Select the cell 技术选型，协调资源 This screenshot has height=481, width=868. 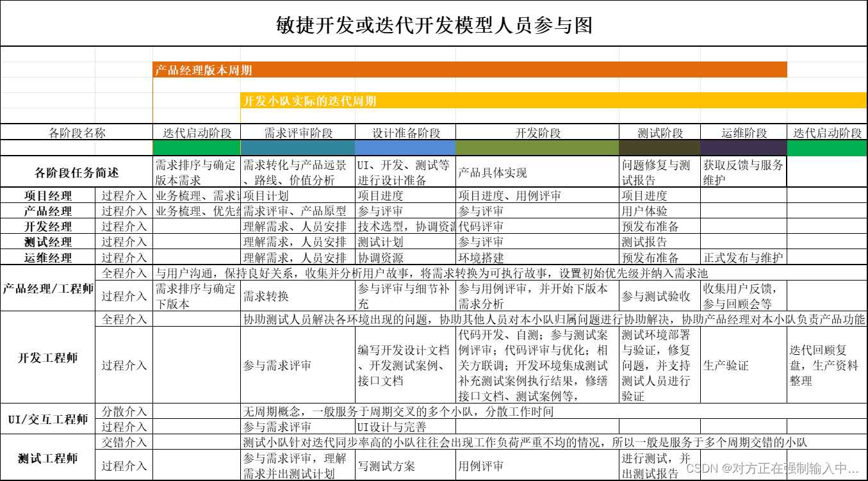(406, 227)
